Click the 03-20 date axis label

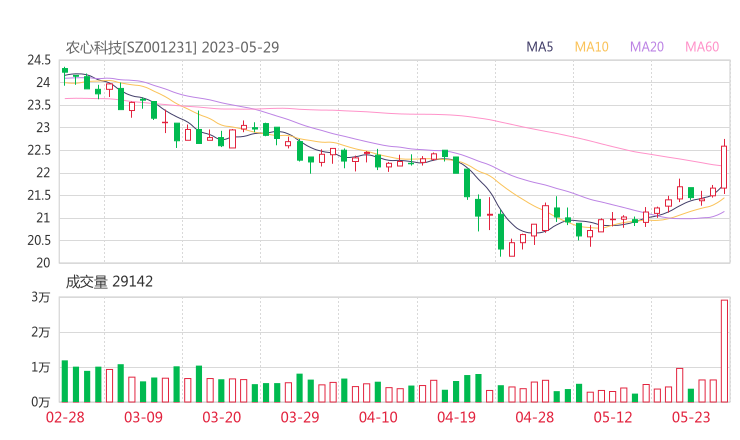[221, 417]
